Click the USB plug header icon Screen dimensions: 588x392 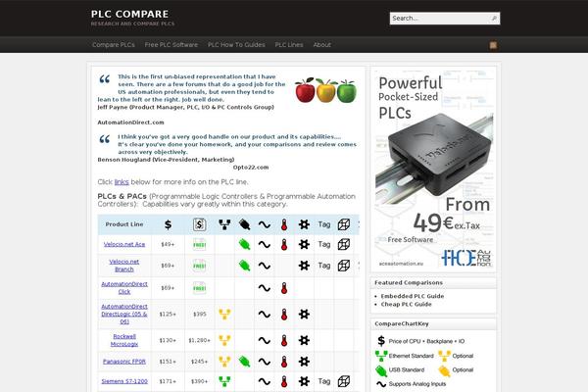click(244, 224)
